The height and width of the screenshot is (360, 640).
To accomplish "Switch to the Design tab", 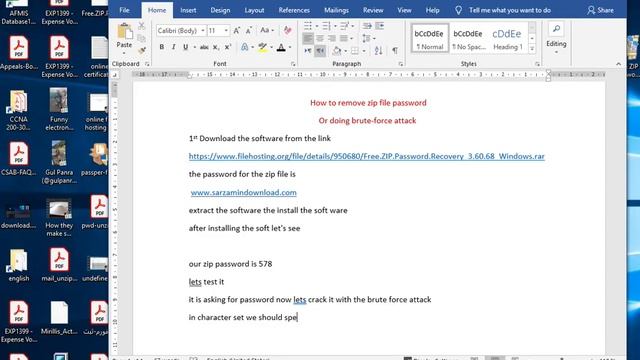I will coord(220,10).
